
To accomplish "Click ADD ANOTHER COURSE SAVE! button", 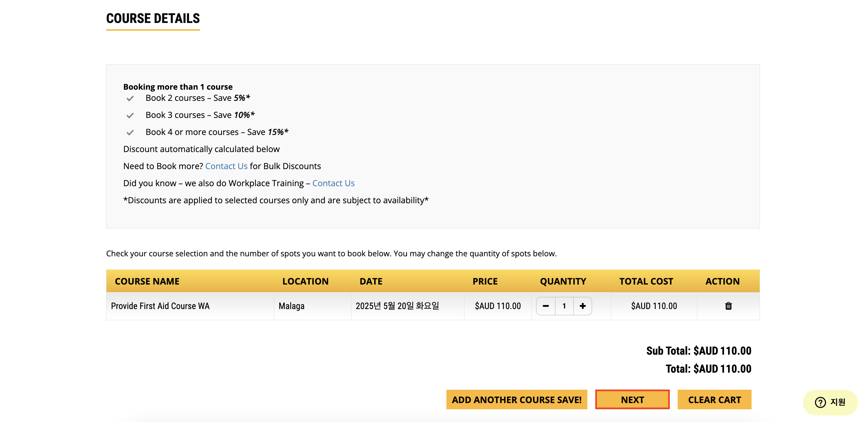I will click(x=517, y=399).
